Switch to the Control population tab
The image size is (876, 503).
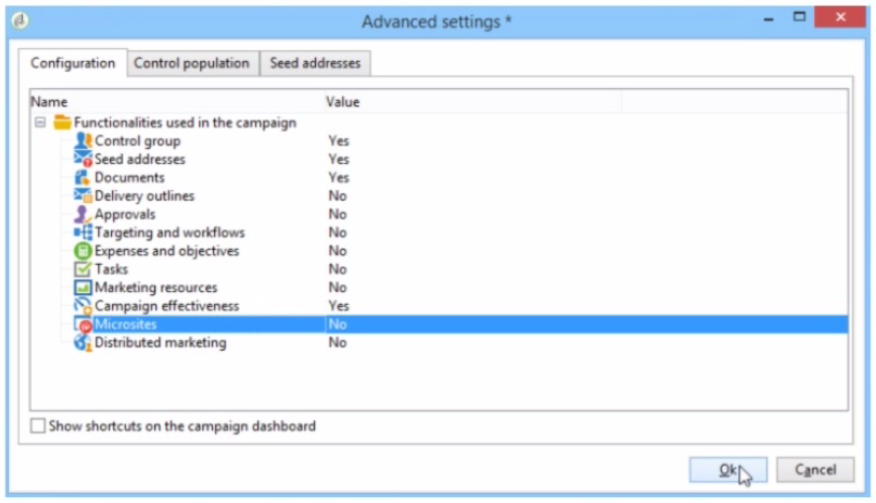pyautogui.click(x=191, y=63)
